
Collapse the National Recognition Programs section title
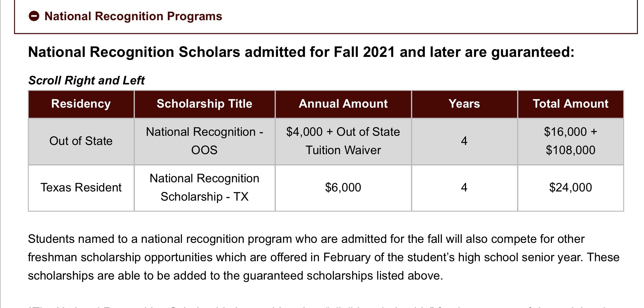coord(133,16)
